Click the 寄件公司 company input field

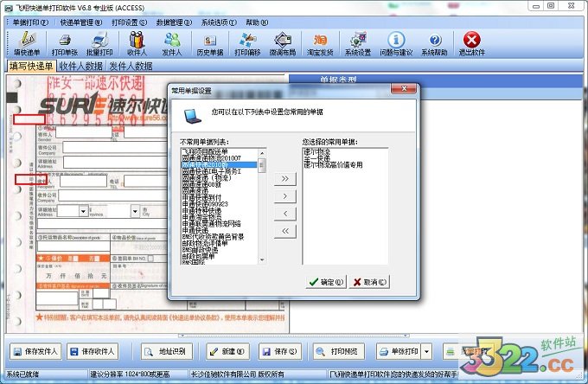pos(115,147)
